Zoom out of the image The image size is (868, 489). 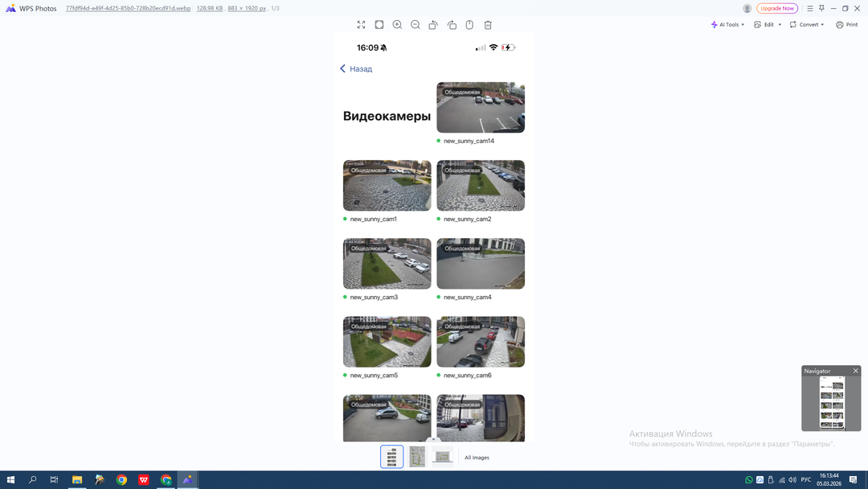click(416, 25)
